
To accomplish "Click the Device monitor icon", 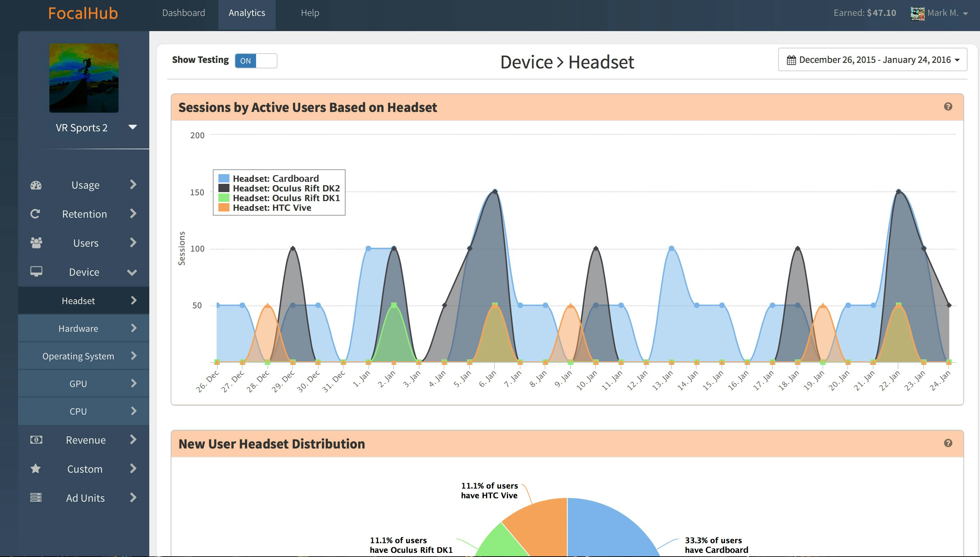I will click(36, 272).
